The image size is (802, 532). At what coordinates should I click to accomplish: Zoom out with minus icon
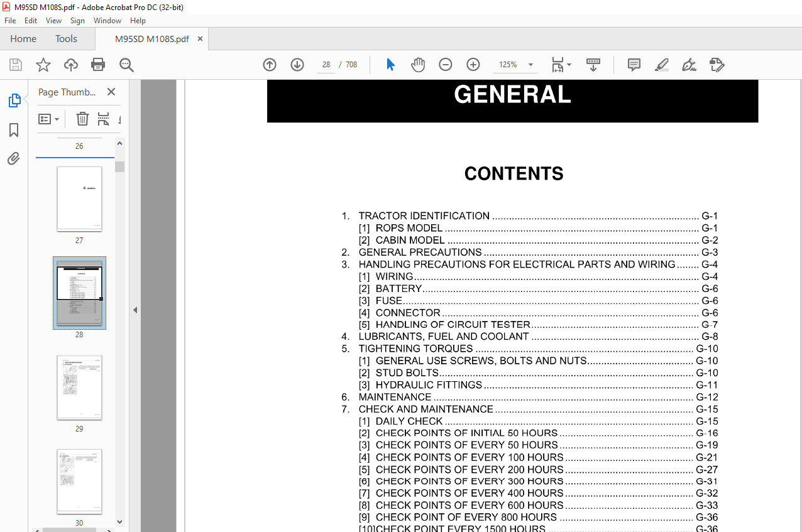446,65
